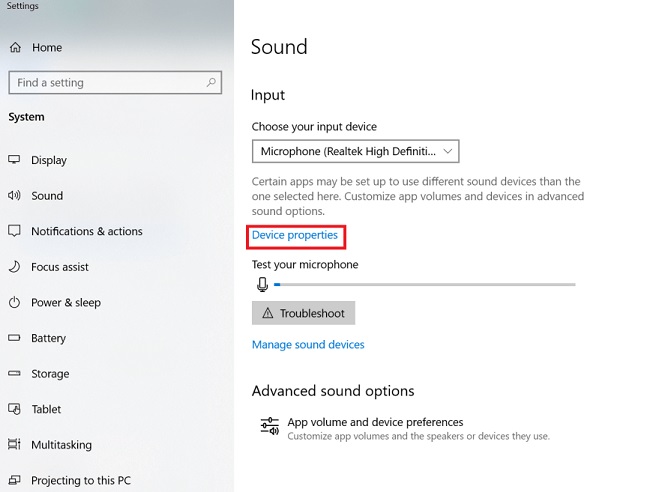This screenshot has height=492, width=650.
Task: Click the microphone icon under Test
Action: tap(262, 285)
